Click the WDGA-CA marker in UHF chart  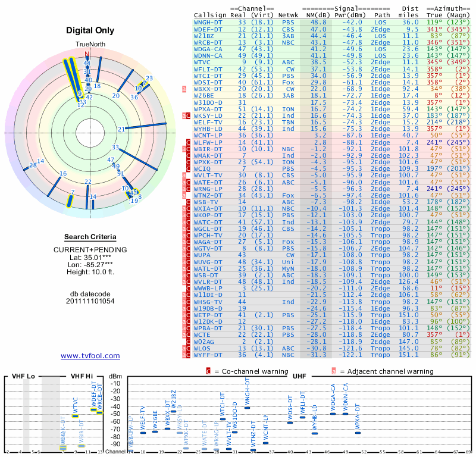pos(333,414)
